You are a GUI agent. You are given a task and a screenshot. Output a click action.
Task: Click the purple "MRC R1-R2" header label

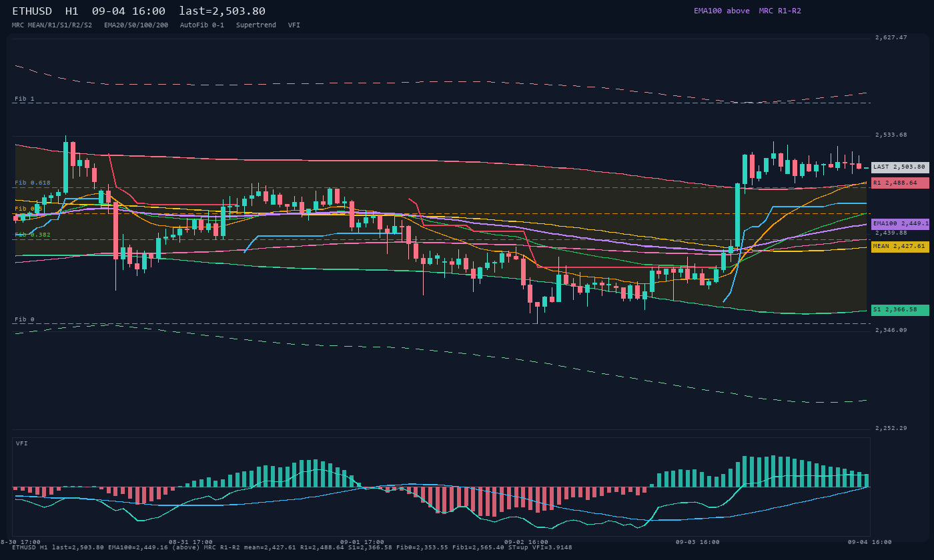[780, 11]
